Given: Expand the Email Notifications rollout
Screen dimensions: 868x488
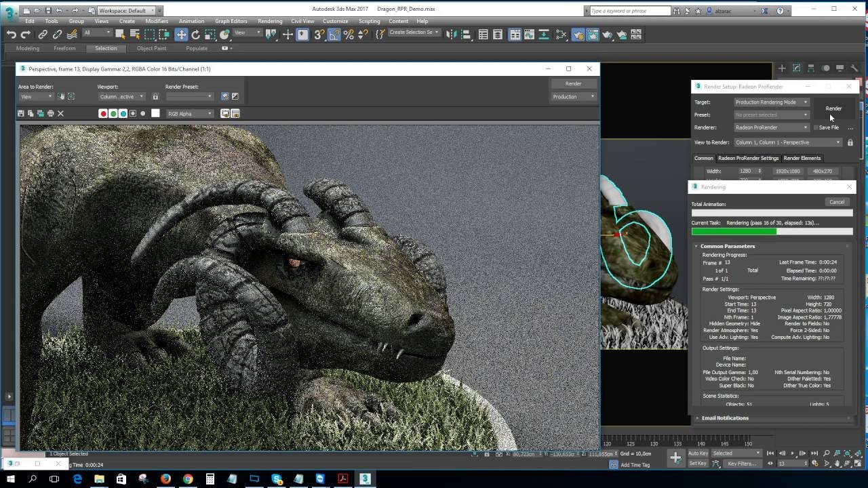Looking at the screenshot, I should click(x=725, y=418).
